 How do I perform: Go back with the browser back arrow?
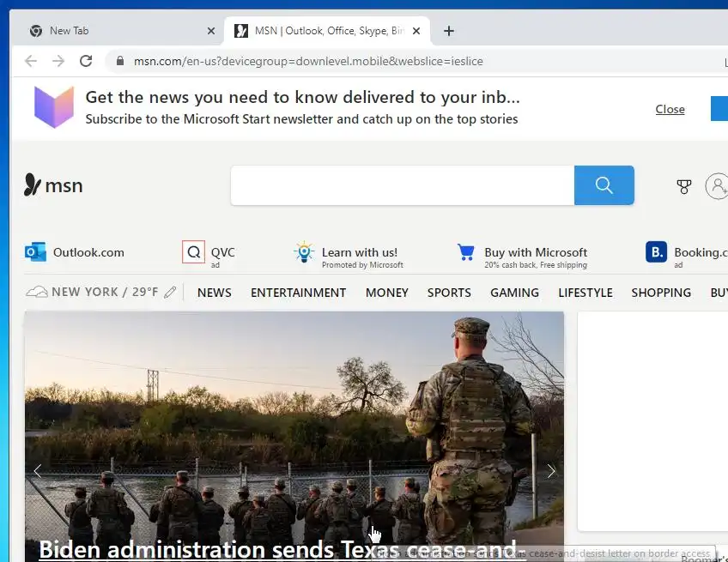pyautogui.click(x=31, y=61)
